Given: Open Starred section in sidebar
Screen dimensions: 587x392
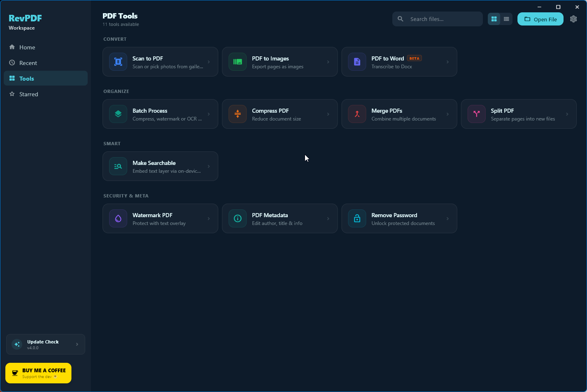Looking at the screenshot, I should [46, 94].
